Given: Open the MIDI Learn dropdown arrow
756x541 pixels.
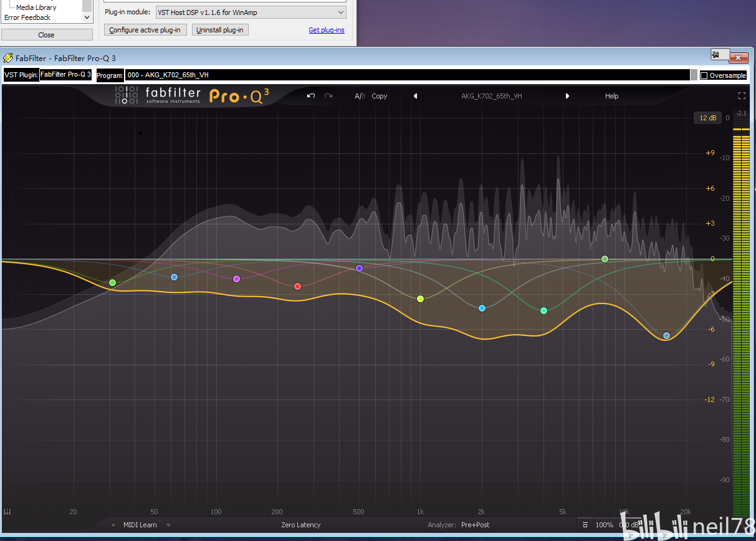Looking at the screenshot, I should pos(168,525).
